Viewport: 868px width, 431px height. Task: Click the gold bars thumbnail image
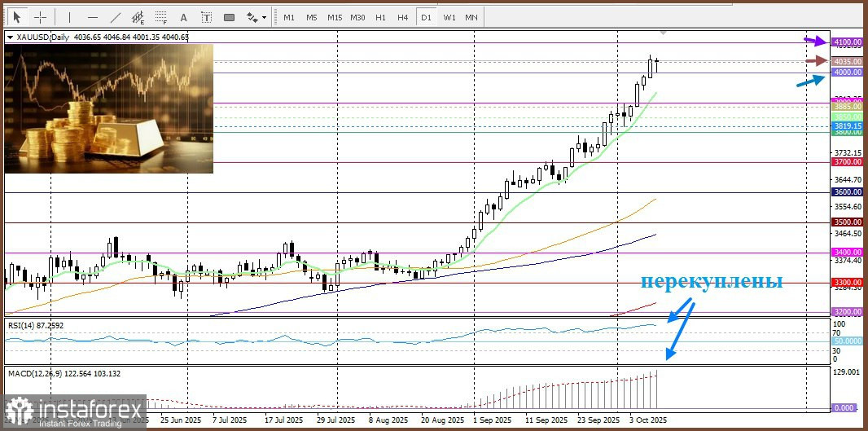pyautogui.click(x=109, y=109)
